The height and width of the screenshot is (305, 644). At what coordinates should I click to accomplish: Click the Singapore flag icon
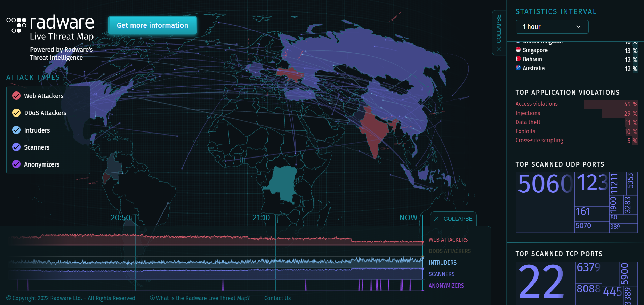click(x=518, y=50)
